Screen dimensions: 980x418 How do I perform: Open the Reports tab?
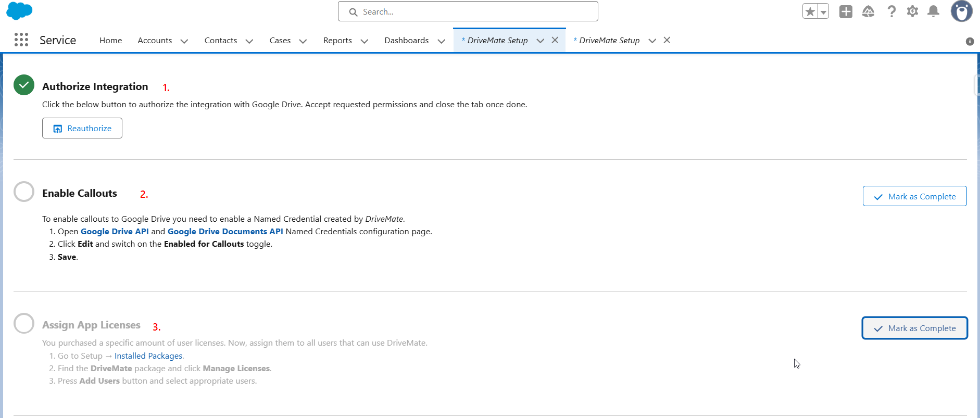(x=337, y=40)
